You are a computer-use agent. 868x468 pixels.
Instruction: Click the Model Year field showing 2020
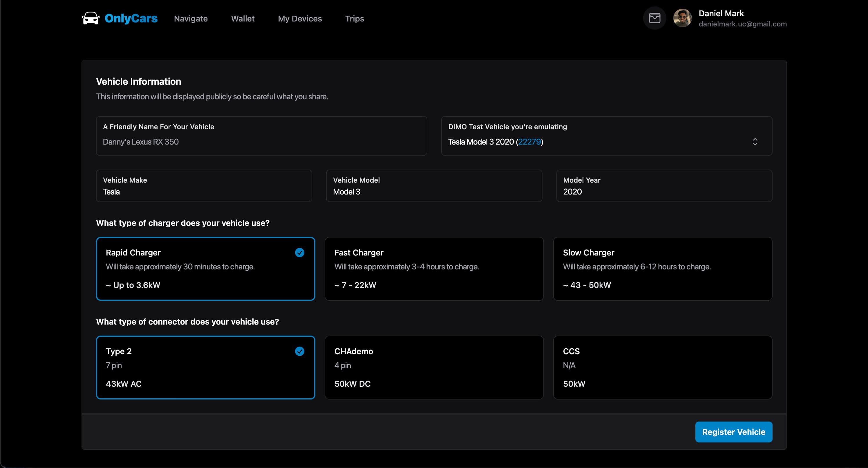pyautogui.click(x=664, y=186)
